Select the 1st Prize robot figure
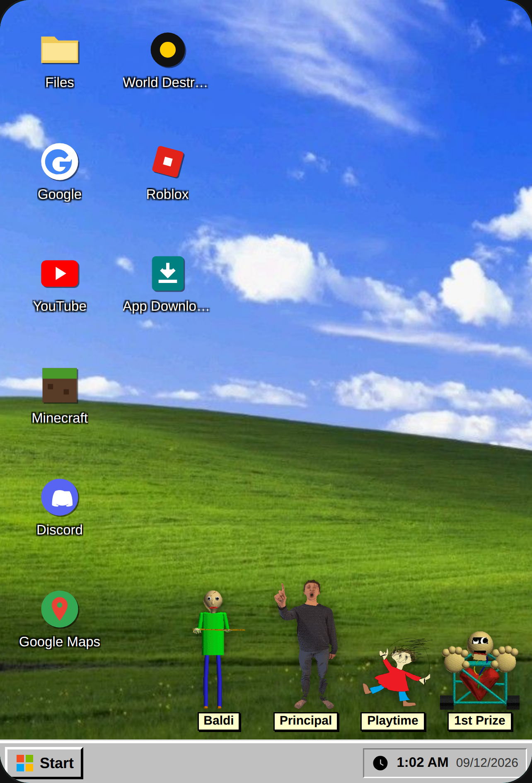Image resolution: width=532 pixels, height=783 pixels. pyautogui.click(x=480, y=669)
